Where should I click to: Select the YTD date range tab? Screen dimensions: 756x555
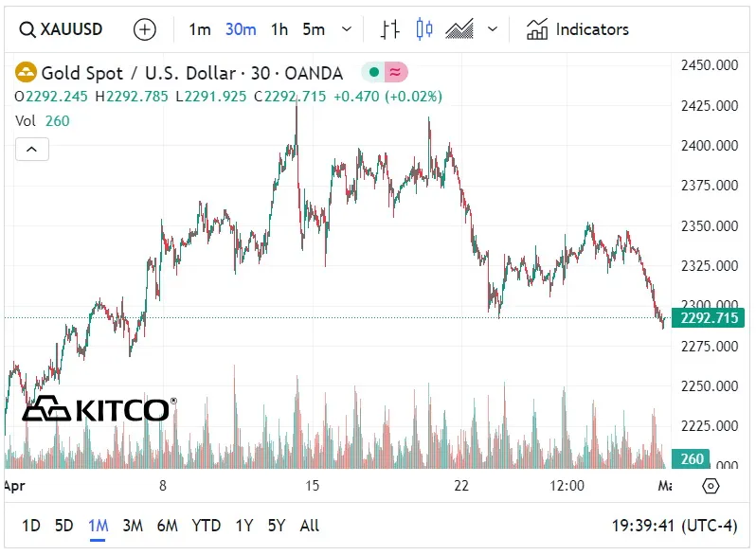point(206,526)
